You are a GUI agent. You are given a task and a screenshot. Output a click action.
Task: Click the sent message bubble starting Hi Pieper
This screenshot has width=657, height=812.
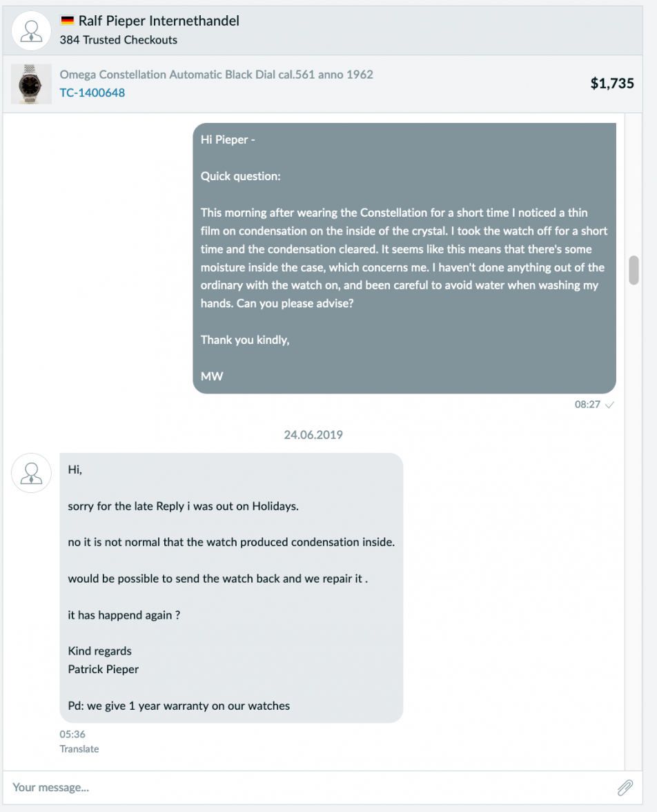click(404, 258)
